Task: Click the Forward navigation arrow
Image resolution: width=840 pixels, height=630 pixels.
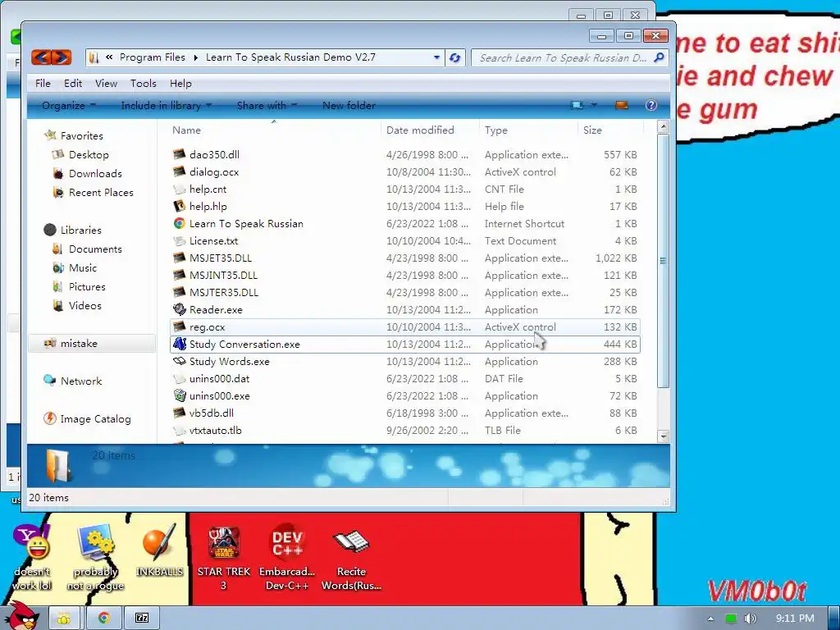Action: coord(61,57)
